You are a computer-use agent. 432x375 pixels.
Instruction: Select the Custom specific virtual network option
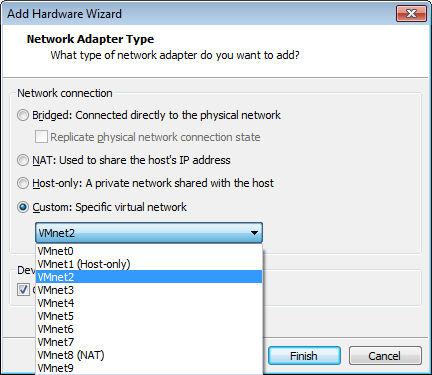tap(23, 207)
